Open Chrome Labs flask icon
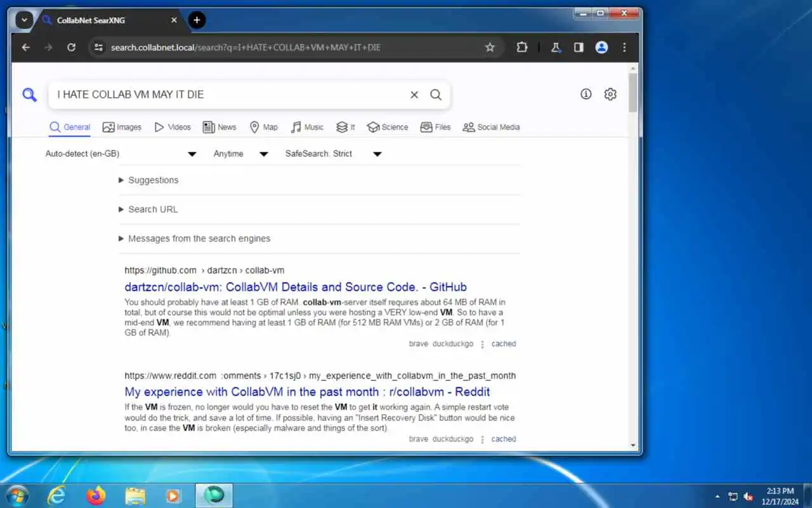The height and width of the screenshot is (508, 812). click(556, 47)
